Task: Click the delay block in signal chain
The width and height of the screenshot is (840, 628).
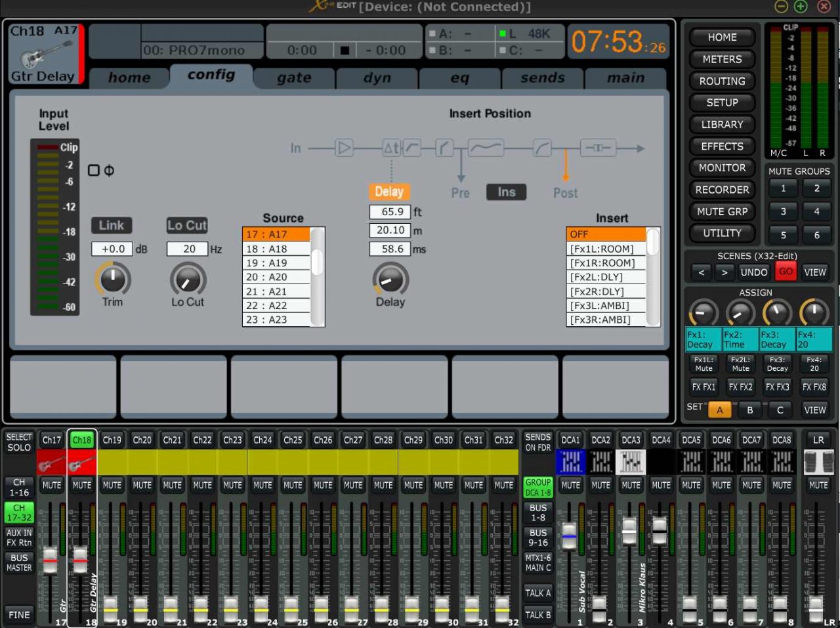Action: tap(391, 148)
